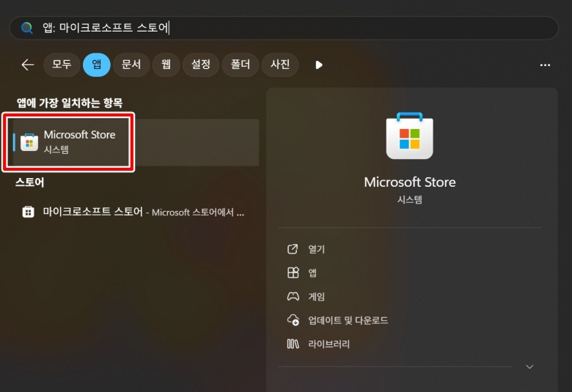This screenshot has height=392, width=572.
Task: Click 열기 to open the app
Action: click(316, 249)
